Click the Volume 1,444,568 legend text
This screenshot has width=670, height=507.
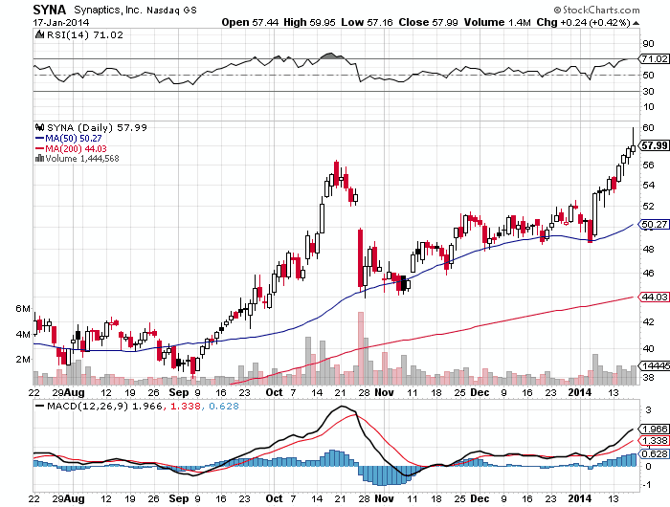(x=82, y=158)
